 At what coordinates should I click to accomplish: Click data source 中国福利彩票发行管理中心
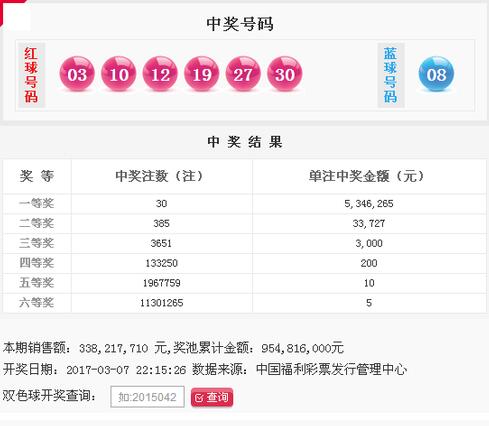[x=332, y=369]
